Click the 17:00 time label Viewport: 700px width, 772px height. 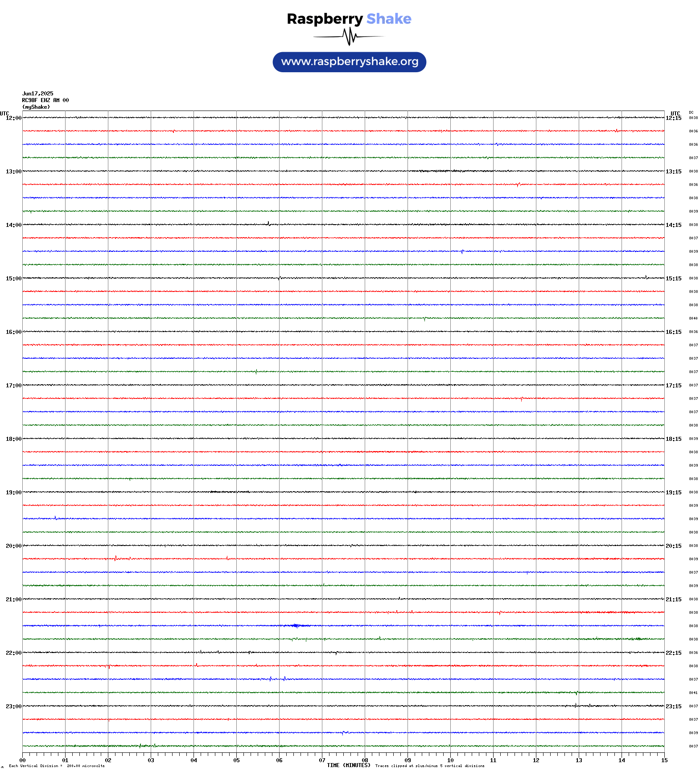[x=13, y=386]
